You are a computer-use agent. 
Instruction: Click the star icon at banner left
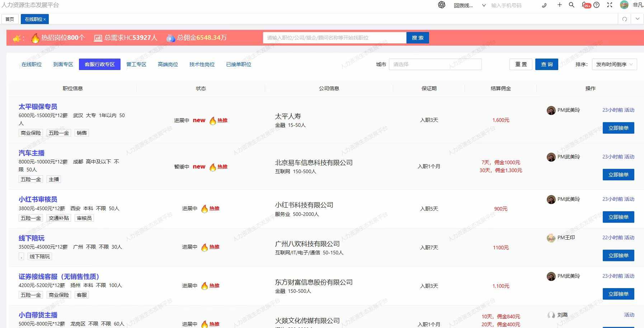click(17, 38)
